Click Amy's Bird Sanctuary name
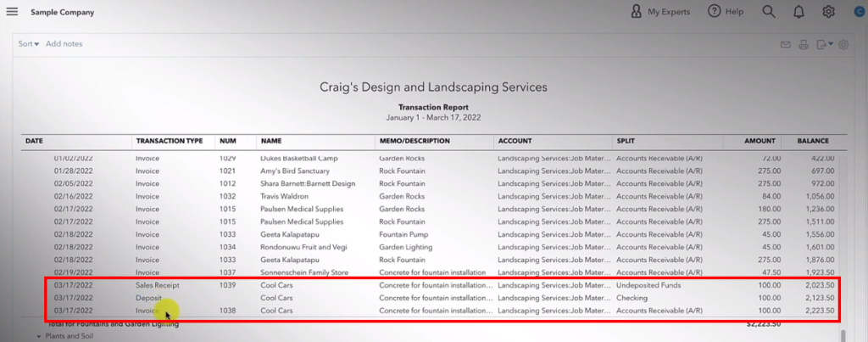 click(294, 171)
